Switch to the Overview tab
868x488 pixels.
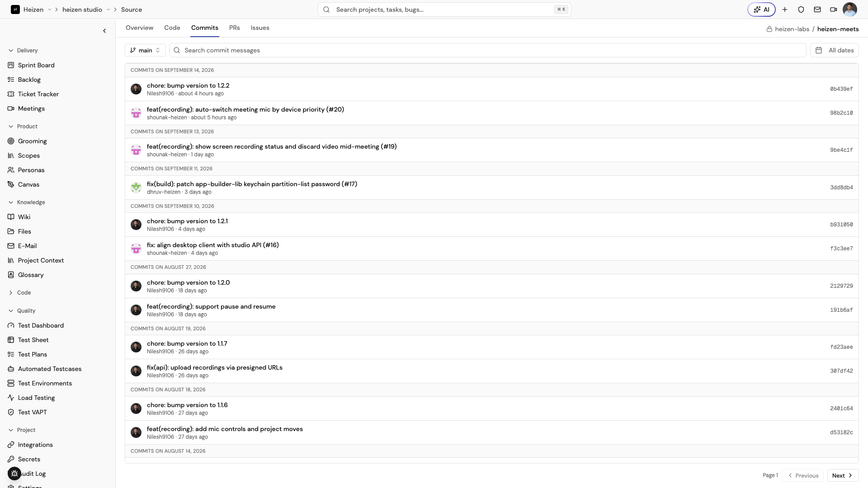tap(139, 28)
